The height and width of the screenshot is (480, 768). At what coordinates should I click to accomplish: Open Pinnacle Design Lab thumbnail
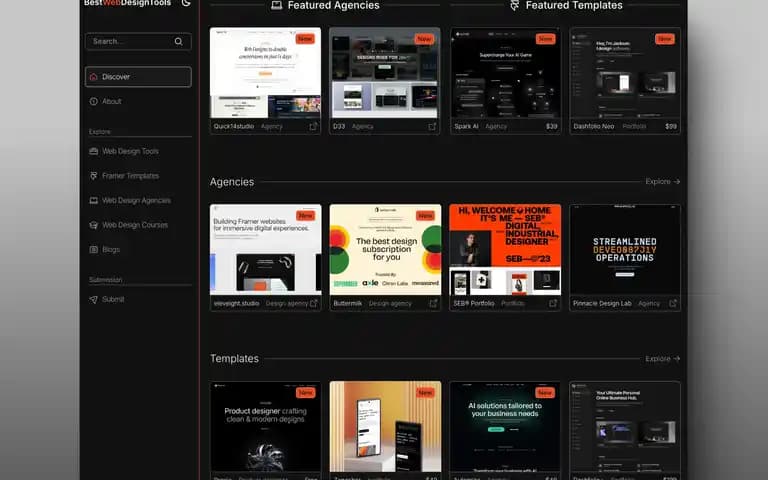(x=625, y=250)
